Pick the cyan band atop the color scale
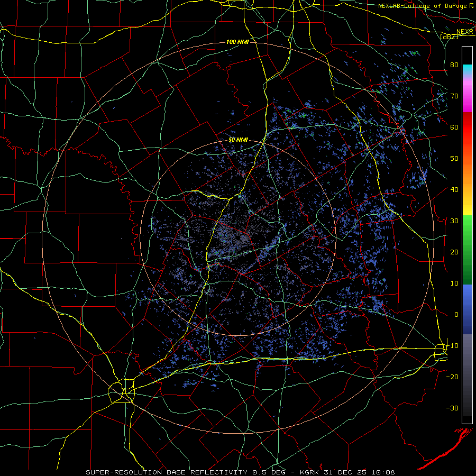This screenshot has width=476, height=476. (467, 68)
